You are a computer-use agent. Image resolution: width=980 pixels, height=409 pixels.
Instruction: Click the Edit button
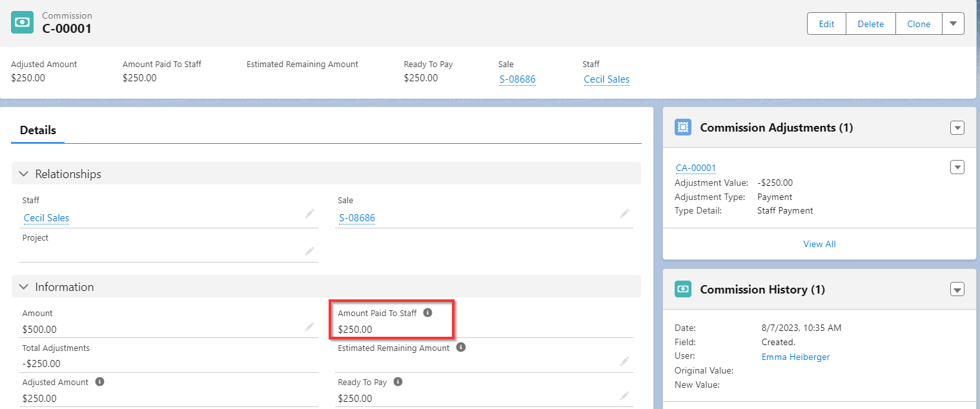[826, 23]
